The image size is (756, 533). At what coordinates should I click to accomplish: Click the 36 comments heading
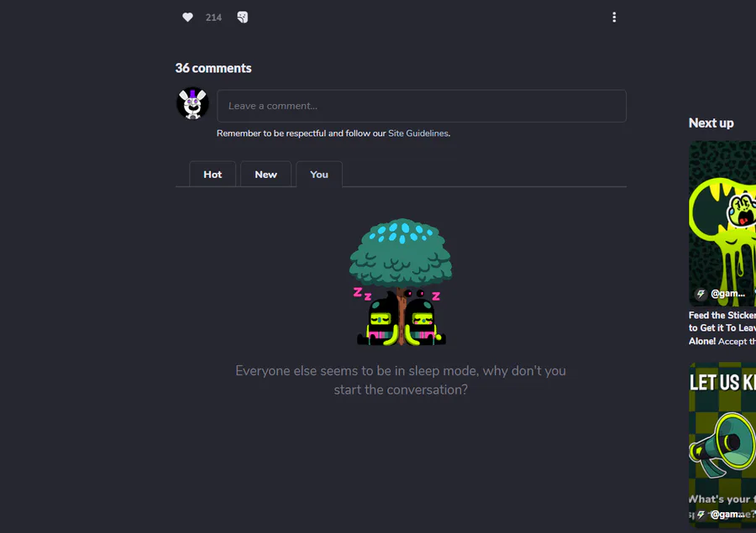[213, 68]
